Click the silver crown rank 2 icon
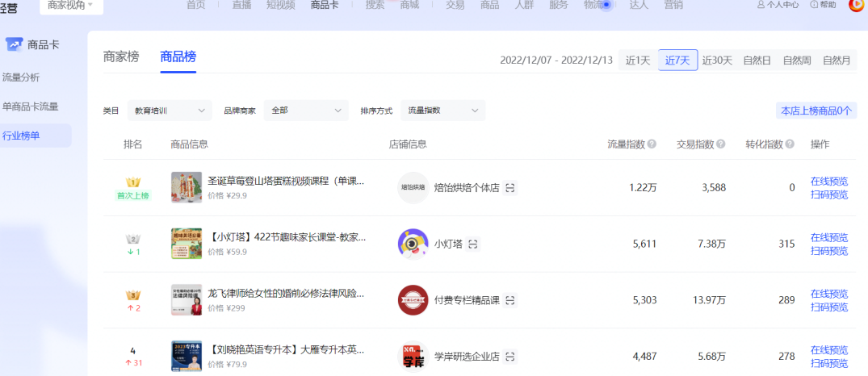Viewport: 868px width, 376px height. click(x=133, y=239)
